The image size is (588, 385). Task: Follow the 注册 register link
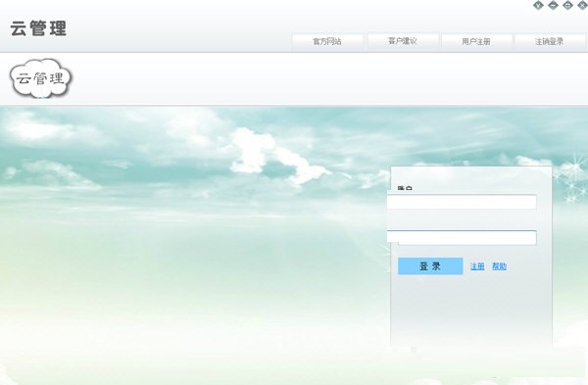pos(477,266)
